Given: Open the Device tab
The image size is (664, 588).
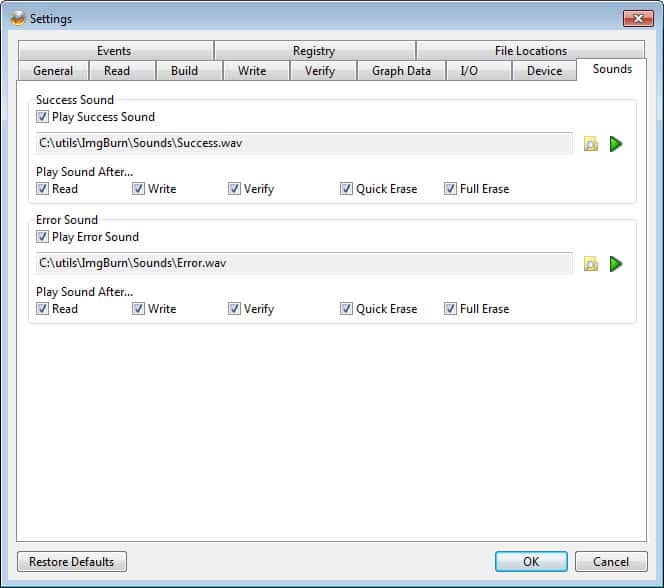Looking at the screenshot, I should [544, 71].
